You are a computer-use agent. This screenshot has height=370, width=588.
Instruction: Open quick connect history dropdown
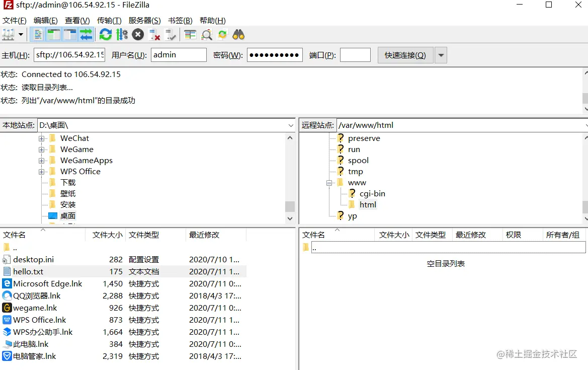coord(441,55)
